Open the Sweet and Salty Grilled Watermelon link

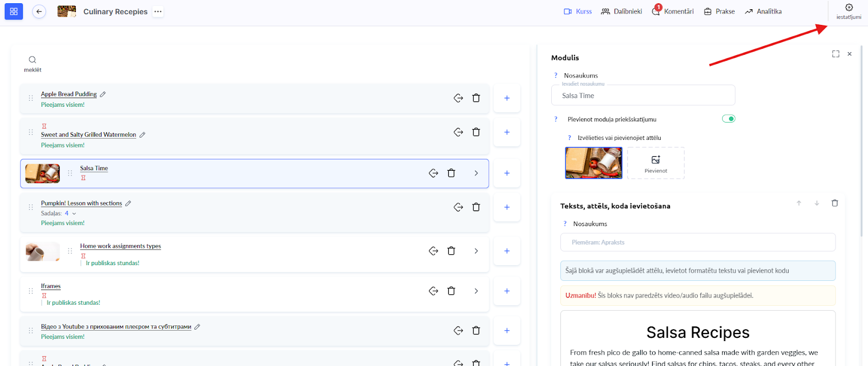tap(88, 134)
